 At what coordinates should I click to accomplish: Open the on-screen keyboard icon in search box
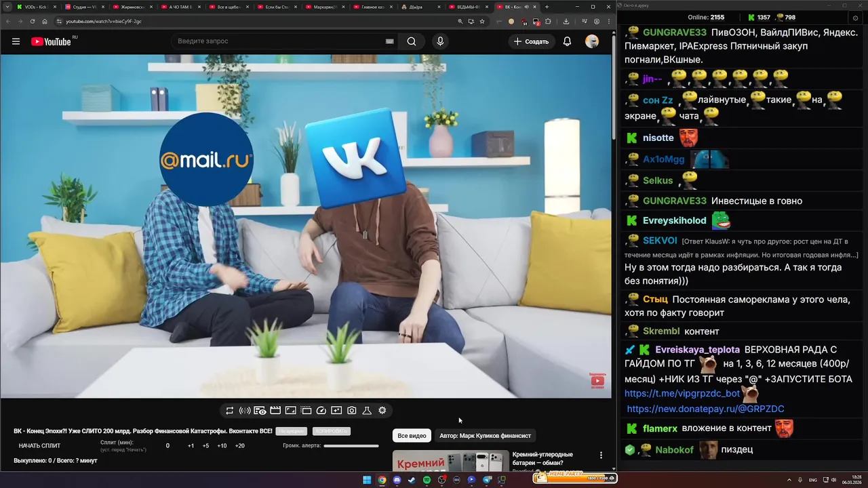click(x=390, y=41)
